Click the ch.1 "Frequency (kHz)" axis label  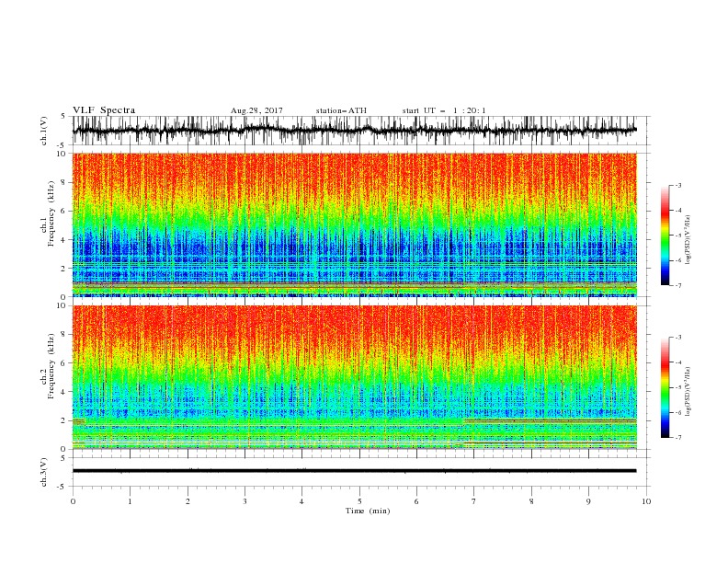pyautogui.click(x=51, y=214)
